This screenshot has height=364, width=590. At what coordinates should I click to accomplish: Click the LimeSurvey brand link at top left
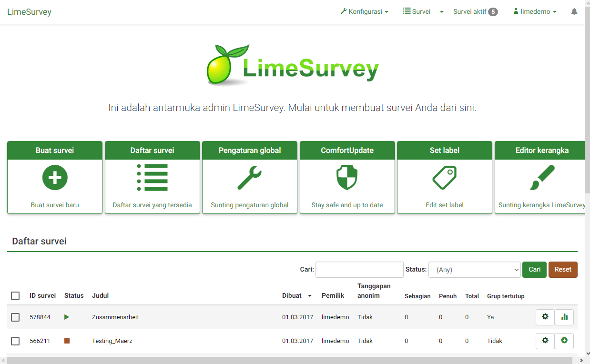(29, 12)
